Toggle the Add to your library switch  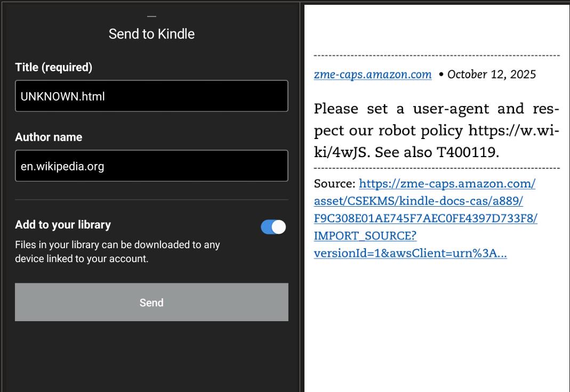click(273, 227)
